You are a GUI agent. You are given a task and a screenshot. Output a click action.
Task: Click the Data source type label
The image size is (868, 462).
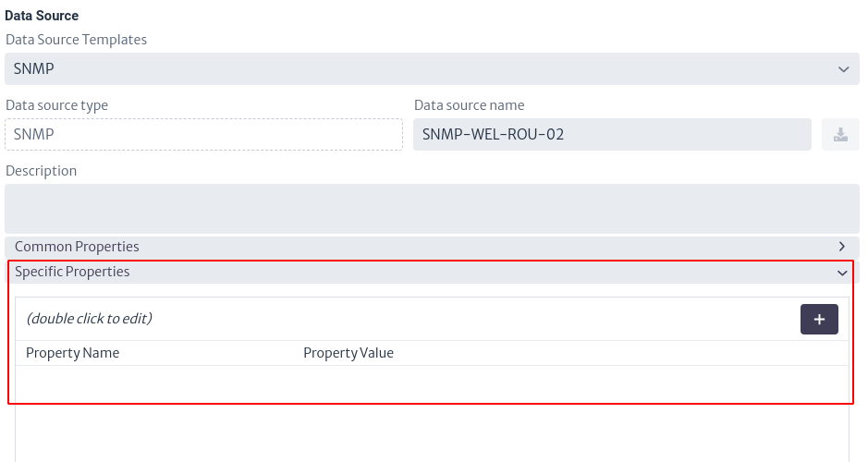click(56, 105)
